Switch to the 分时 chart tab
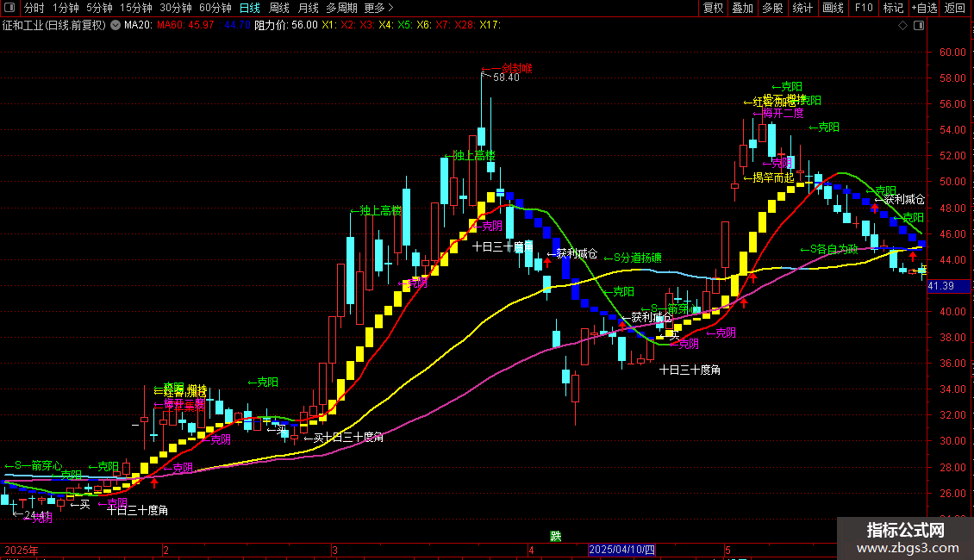Image resolution: width=974 pixels, height=560 pixels. 34,8
